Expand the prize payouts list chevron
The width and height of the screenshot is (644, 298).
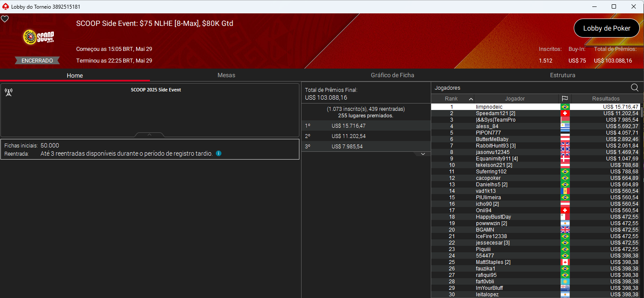click(423, 154)
